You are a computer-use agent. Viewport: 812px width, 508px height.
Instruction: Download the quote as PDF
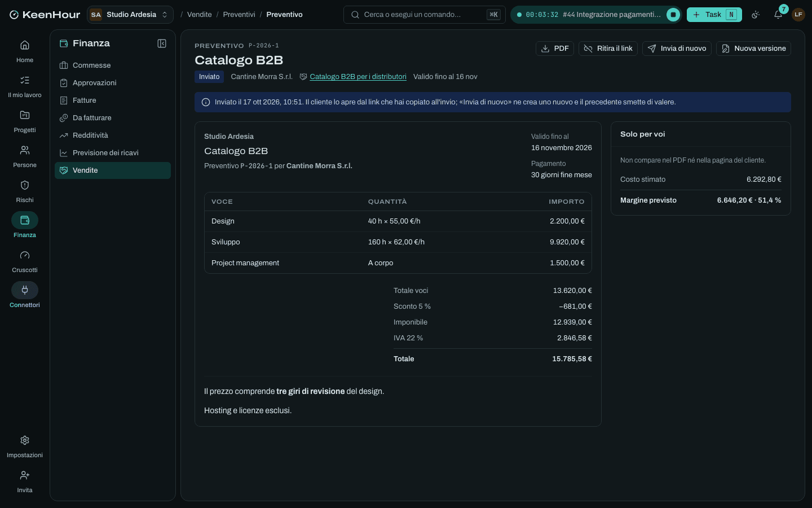[555, 49]
